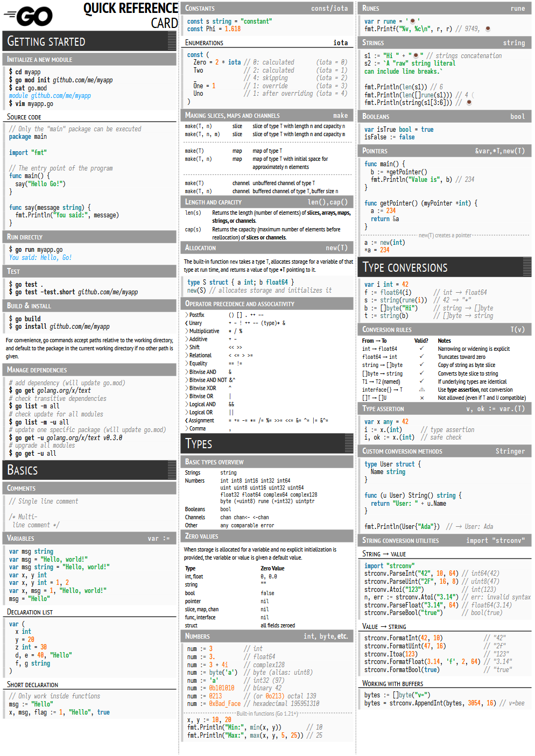The height and width of the screenshot is (756, 535).
Task: Click the grip icon on Getting Started banner
Action: pos(172,41)
